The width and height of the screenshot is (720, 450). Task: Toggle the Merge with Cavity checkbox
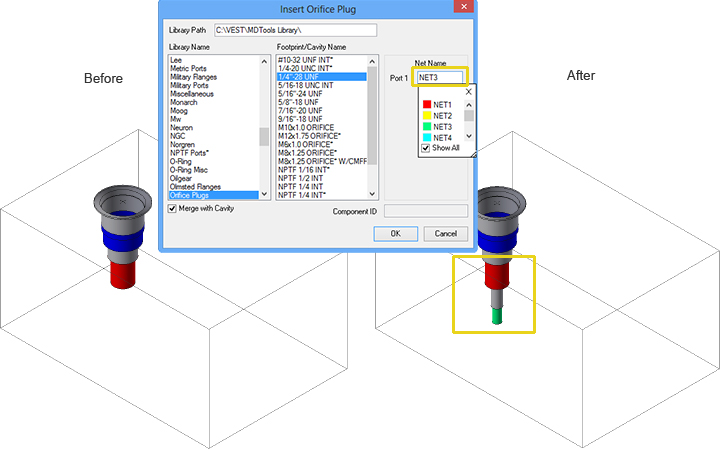[x=172, y=209]
